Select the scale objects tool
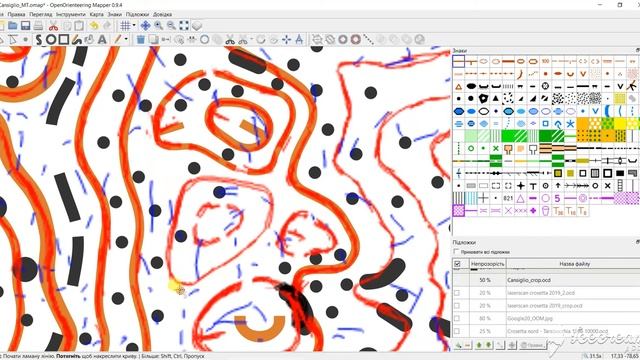 (x=287, y=40)
